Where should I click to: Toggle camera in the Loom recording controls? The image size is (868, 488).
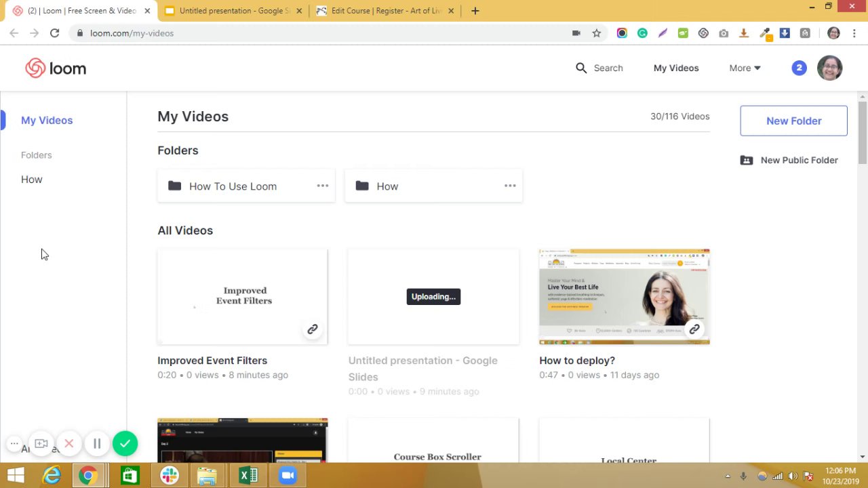click(x=41, y=444)
